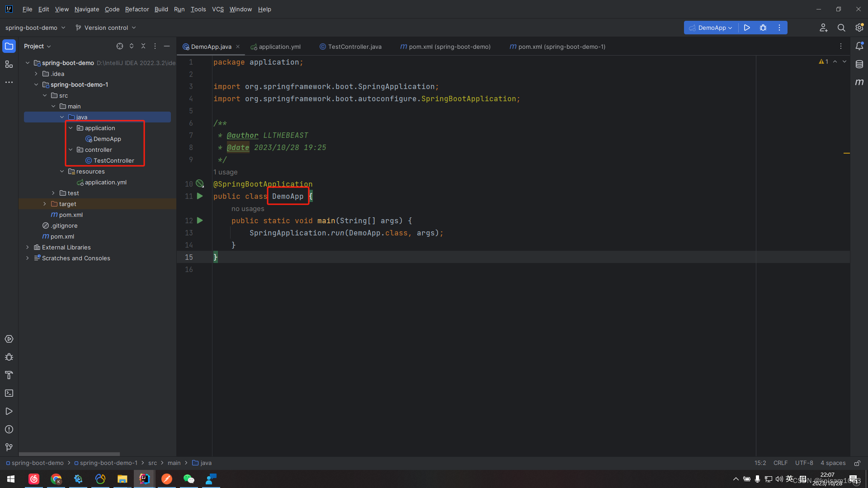Expand the target folder

coord(45,204)
